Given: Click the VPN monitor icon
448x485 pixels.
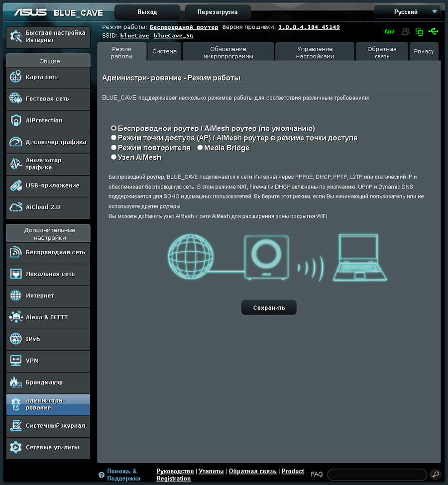Looking at the screenshot, I should point(15,360).
